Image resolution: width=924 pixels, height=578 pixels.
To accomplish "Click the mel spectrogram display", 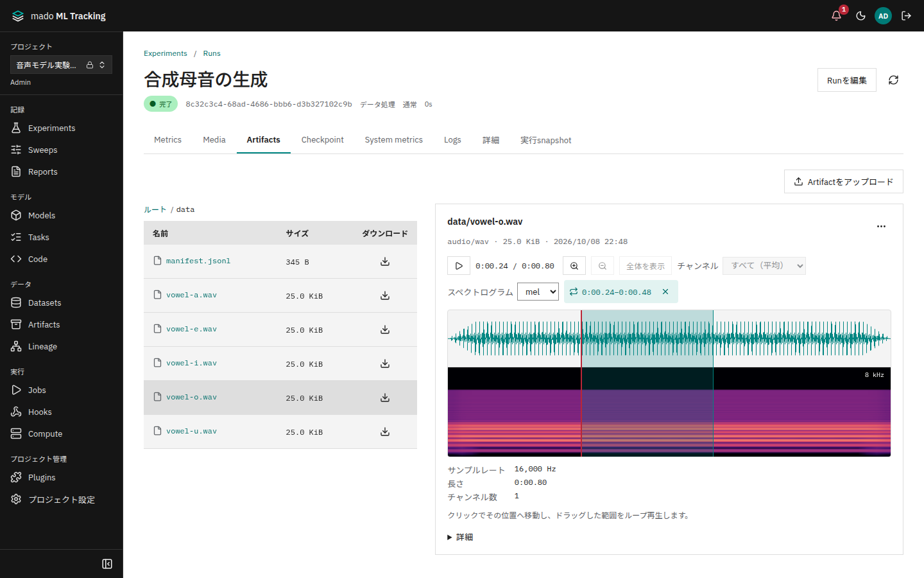I will [669, 412].
